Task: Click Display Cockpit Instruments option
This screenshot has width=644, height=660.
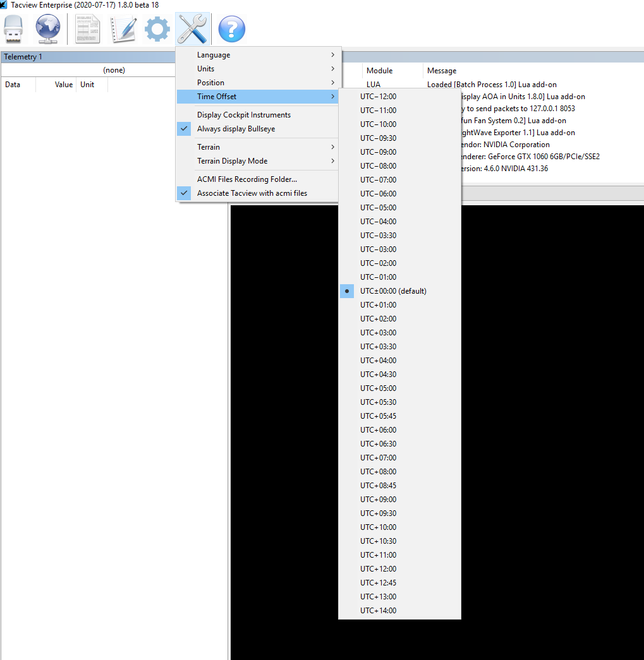Action: pos(257,115)
